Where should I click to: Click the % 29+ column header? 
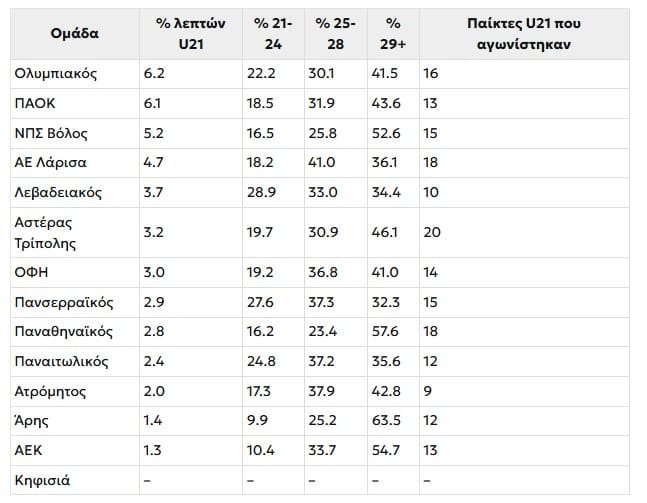[393, 33]
